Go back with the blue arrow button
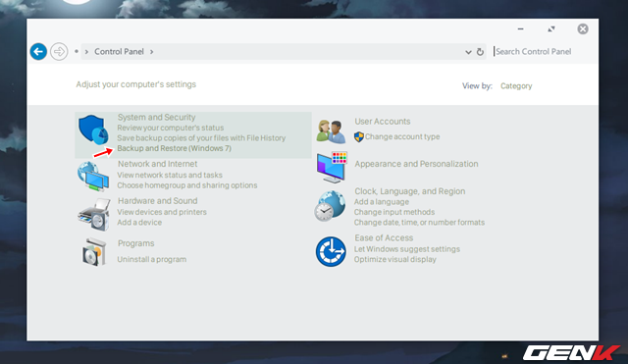The width and height of the screenshot is (628, 364). 38,52
